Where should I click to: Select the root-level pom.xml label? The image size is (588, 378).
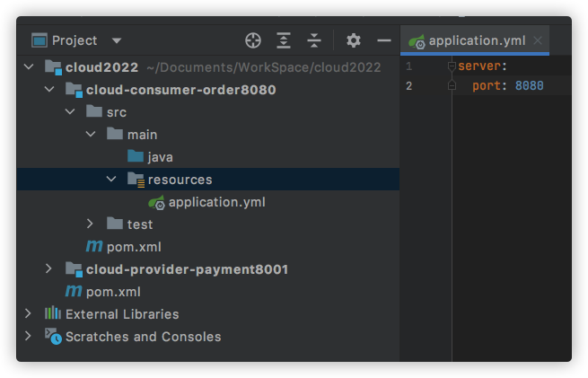tap(113, 292)
